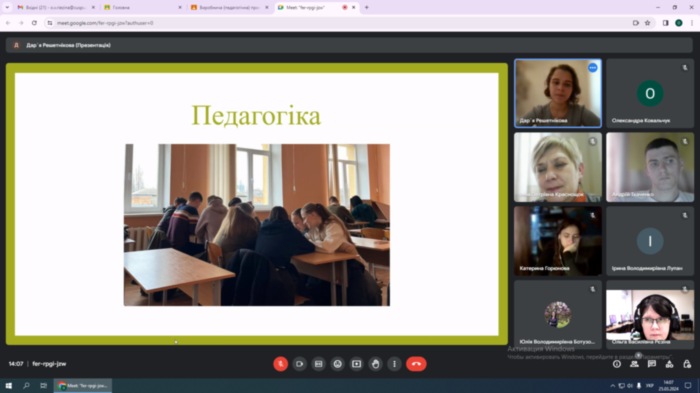Open the activities icon
Image resolution: width=700 pixels, height=393 pixels.
tap(669, 364)
